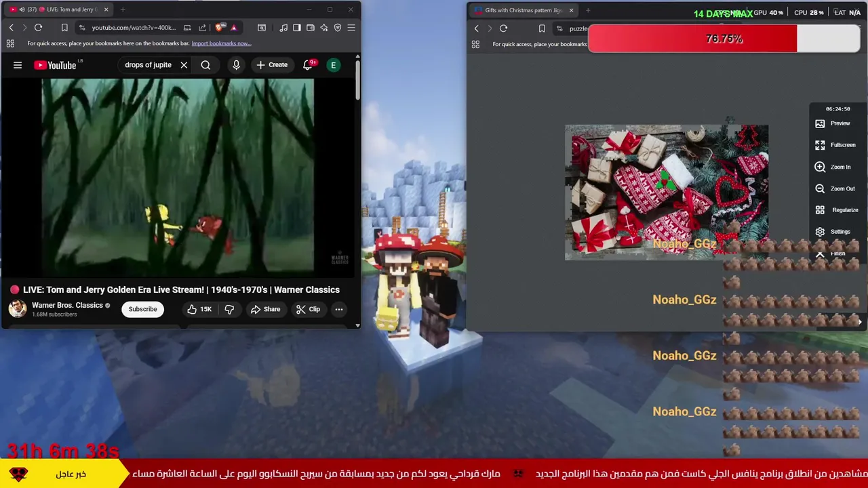Bookmark the puzzle page
The width and height of the screenshot is (868, 488).
(542, 28)
